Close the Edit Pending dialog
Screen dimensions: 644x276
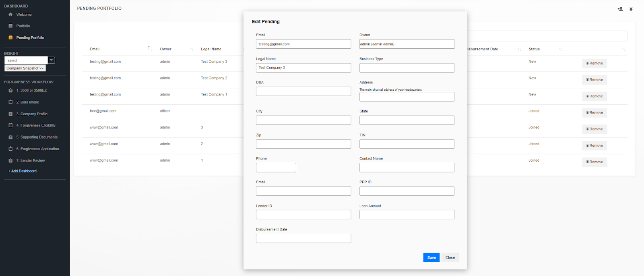(450, 258)
